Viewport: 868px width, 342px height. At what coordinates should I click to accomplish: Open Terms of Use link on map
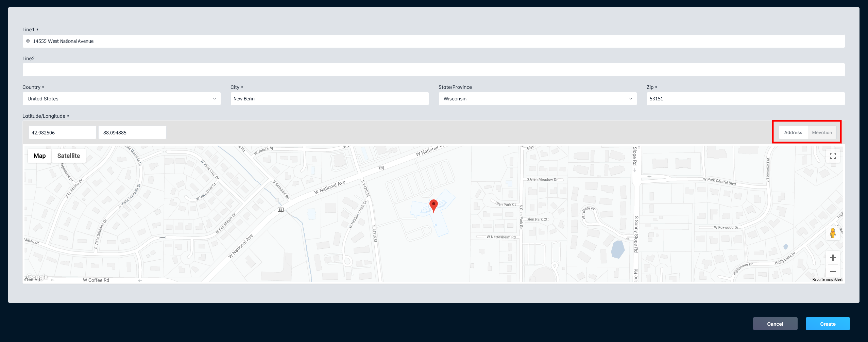tap(831, 279)
